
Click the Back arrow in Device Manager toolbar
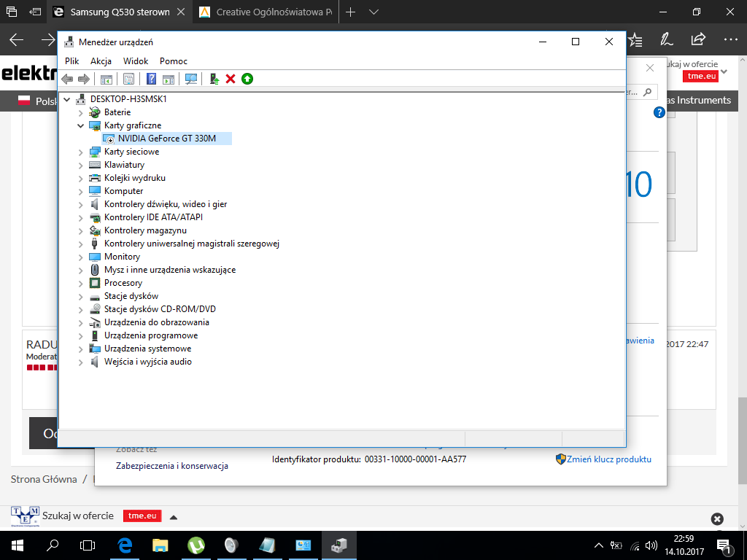67,79
